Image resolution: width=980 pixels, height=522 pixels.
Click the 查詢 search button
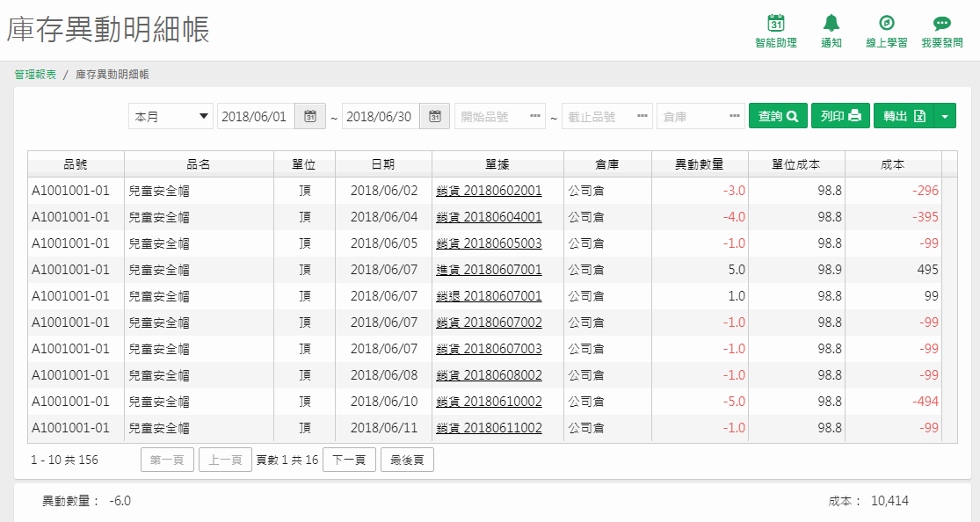(778, 116)
